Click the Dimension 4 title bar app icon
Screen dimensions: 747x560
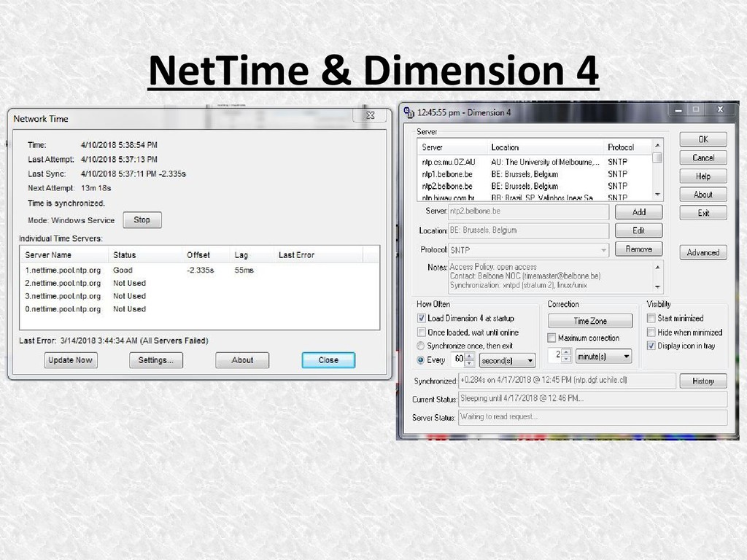[409, 112]
